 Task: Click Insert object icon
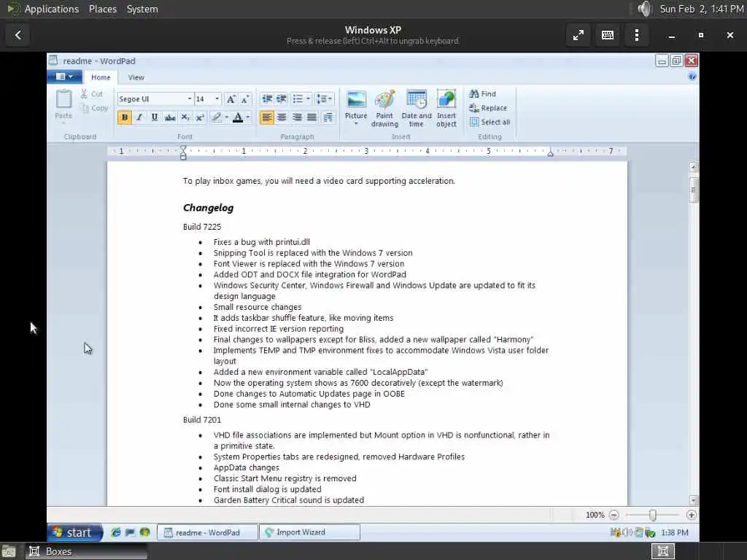pos(446,109)
